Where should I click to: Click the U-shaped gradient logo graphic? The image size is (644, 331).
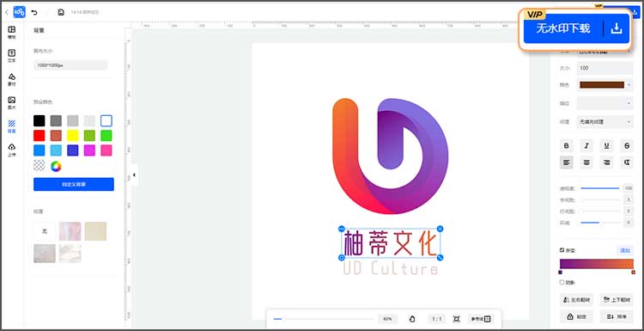390,156
